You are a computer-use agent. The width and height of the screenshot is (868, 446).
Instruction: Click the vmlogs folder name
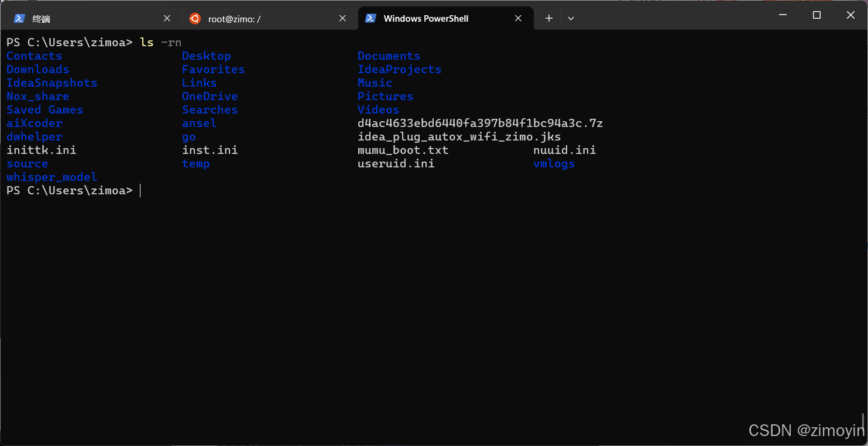pos(554,164)
